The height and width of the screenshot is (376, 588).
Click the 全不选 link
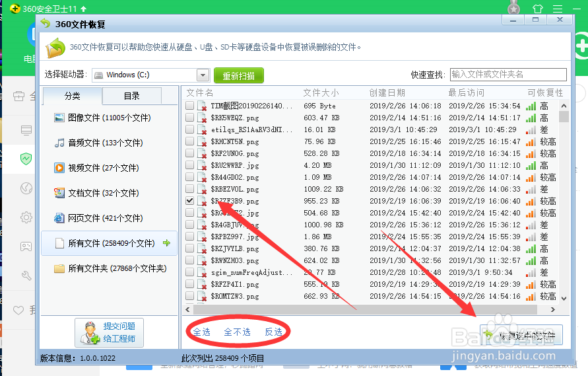pos(237,332)
